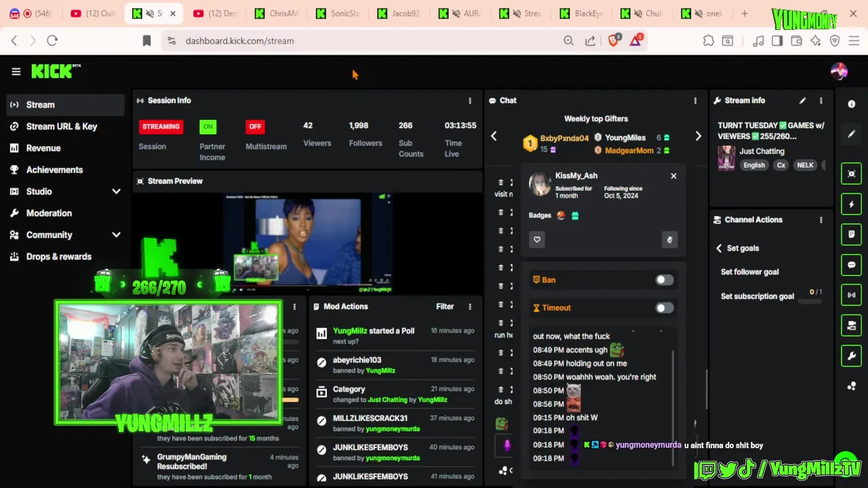
Task: Switch to the Jacob93 browser tab
Action: click(x=398, y=14)
